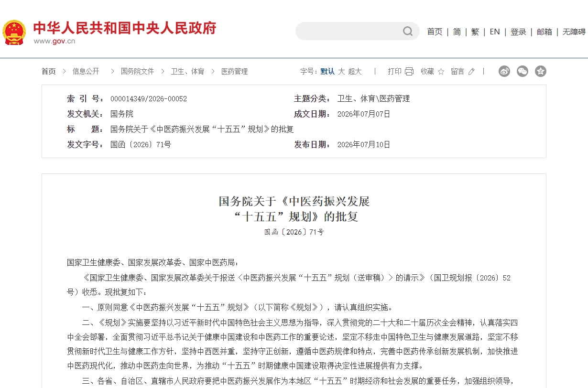Click the printer icon beside 打印
The width and height of the screenshot is (588, 388).
[409, 72]
